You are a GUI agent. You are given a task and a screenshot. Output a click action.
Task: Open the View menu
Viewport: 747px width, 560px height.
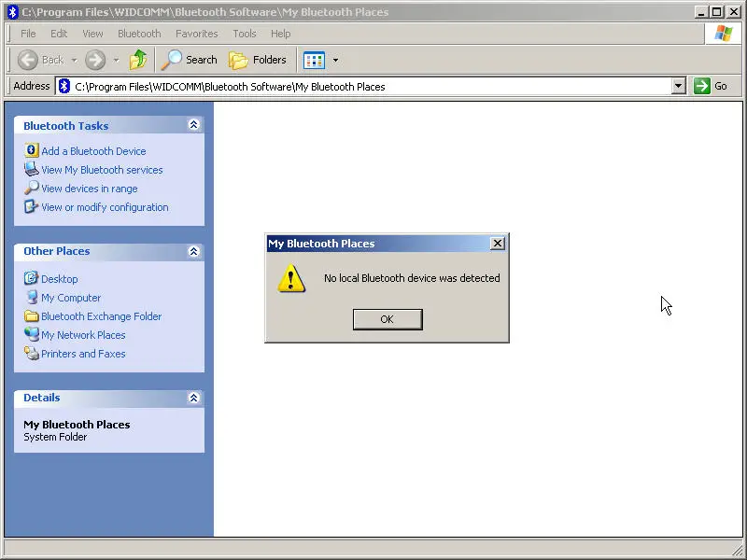pyautogui.click(x=92, y=34)
